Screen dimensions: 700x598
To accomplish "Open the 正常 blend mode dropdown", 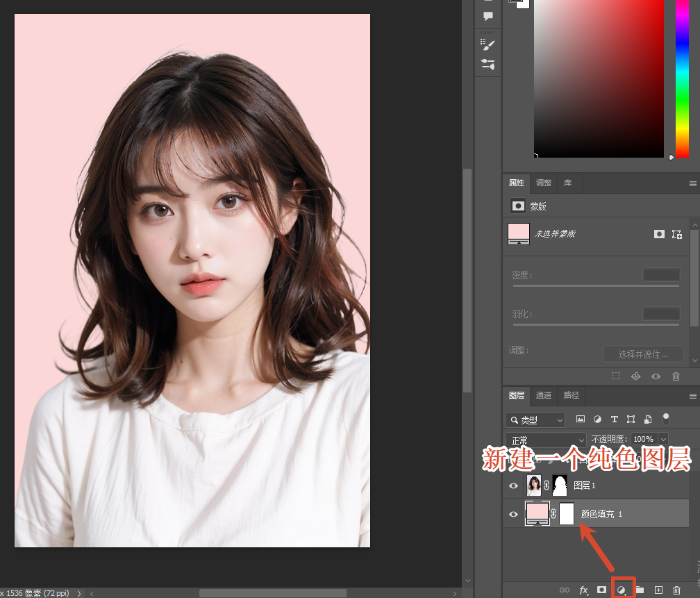I will [x=546, y=440].
